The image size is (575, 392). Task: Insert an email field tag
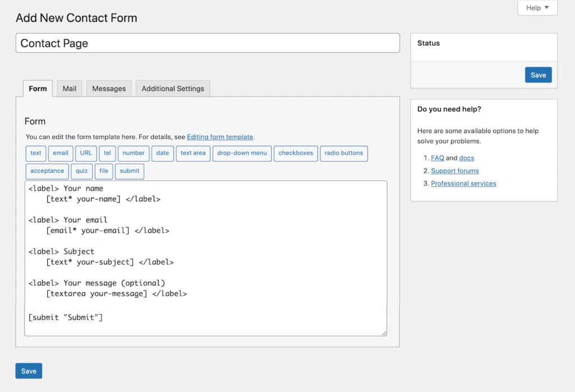[61, 153]
